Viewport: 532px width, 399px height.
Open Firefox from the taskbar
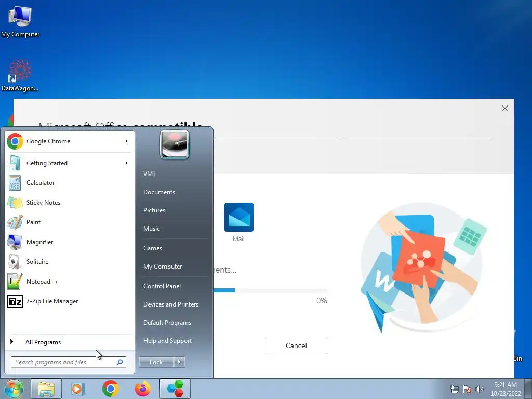(142, 389)
